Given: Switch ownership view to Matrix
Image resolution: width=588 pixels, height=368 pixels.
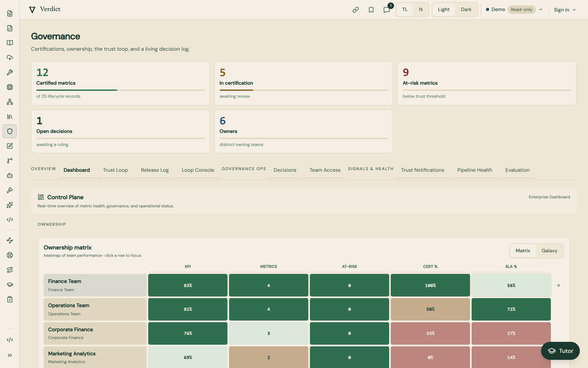Looking at the screenshot, I should 523,251.
